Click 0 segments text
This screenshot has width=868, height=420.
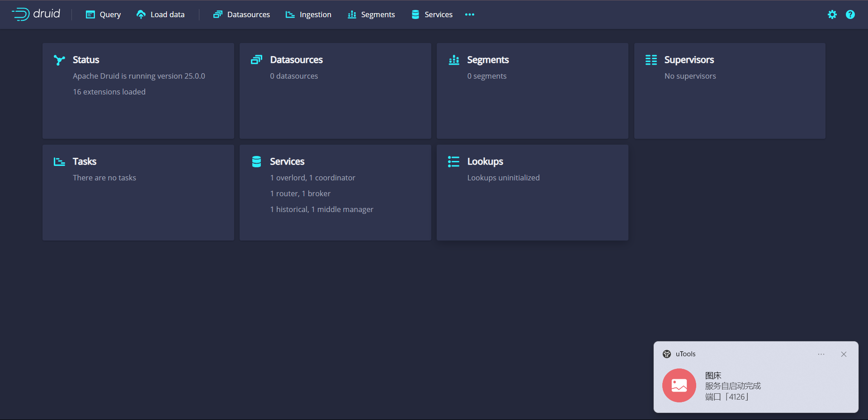pos(487,76)
